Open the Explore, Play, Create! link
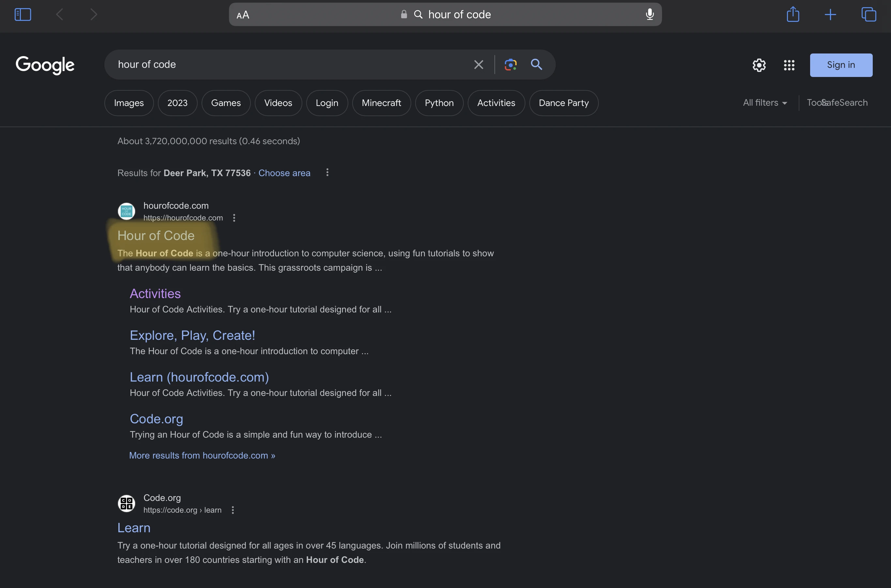The image size is (891, 588). [x=192, y=335]
